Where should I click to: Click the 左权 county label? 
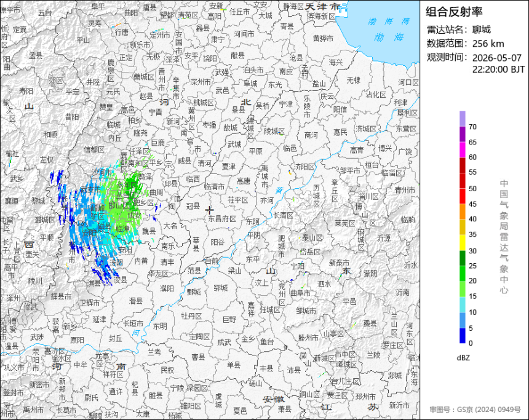(x=47, y=159)
